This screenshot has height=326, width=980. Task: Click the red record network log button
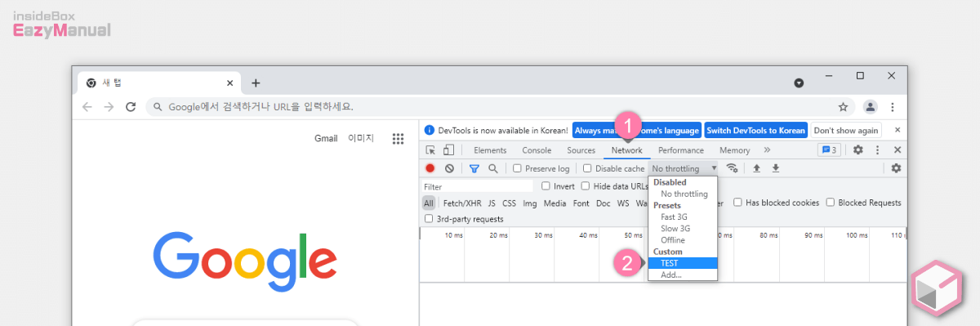(430, 168)
